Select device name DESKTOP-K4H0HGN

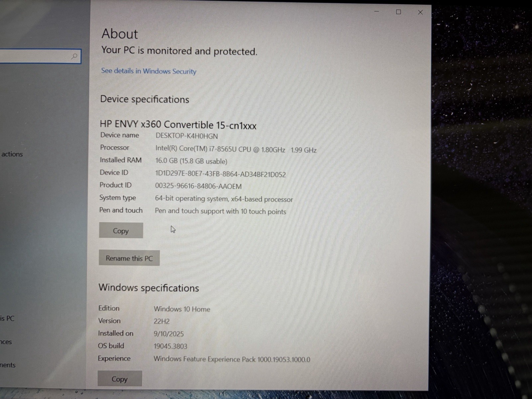tap(187, 136)
